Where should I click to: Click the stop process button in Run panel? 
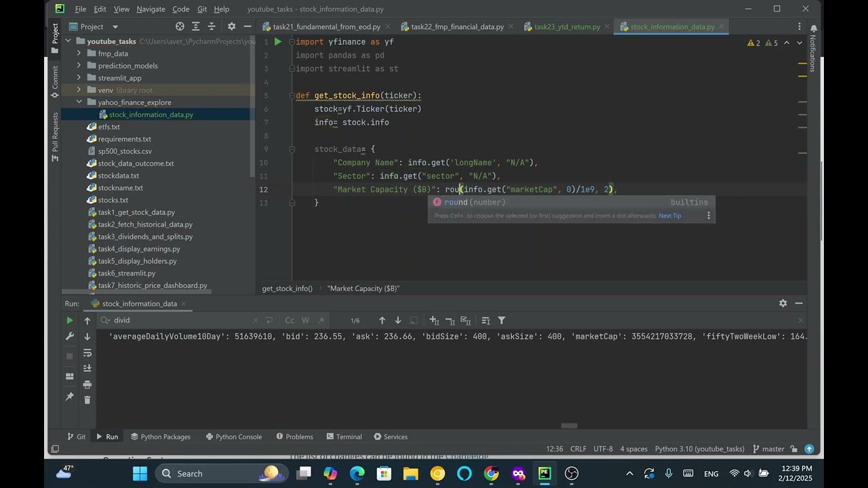click(x=69, y=356)
